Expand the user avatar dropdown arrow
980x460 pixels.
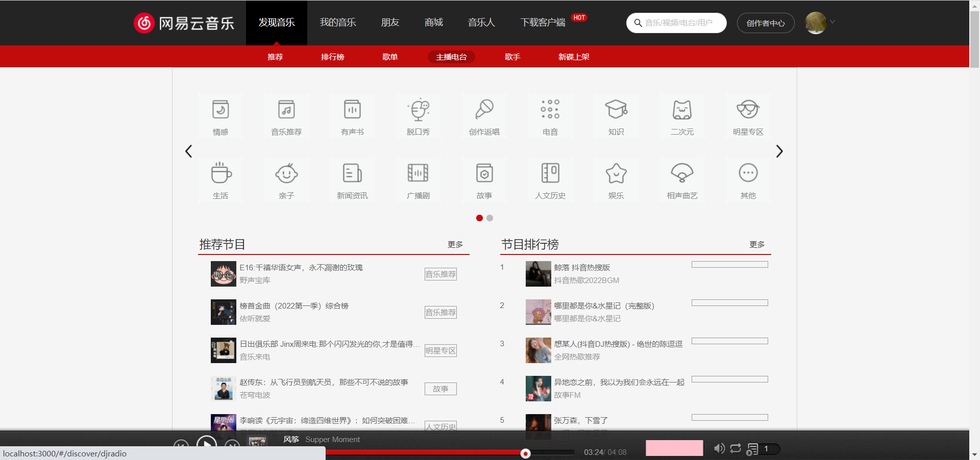832,22
